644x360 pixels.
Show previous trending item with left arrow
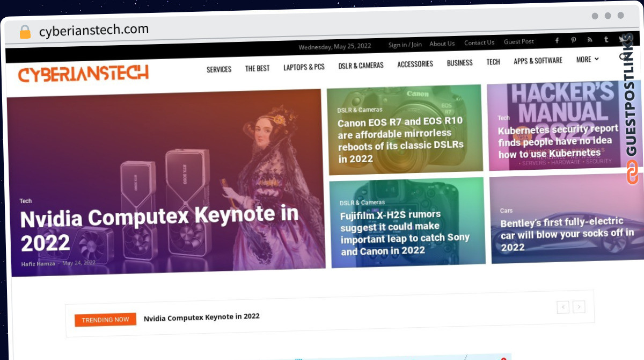coord(562,307)
